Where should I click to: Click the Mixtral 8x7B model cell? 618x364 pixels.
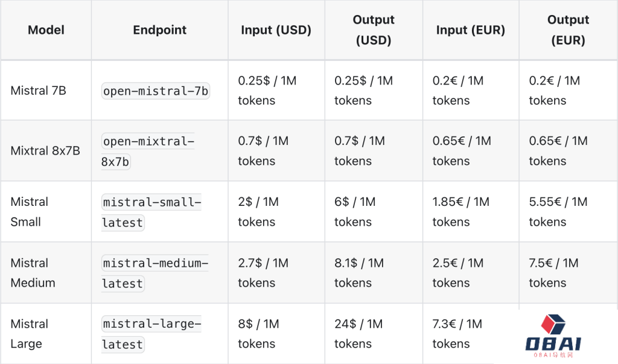45,151
